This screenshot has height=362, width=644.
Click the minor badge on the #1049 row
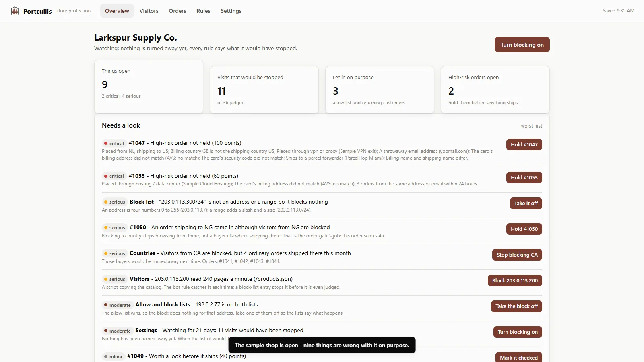[x=113, y=356]
